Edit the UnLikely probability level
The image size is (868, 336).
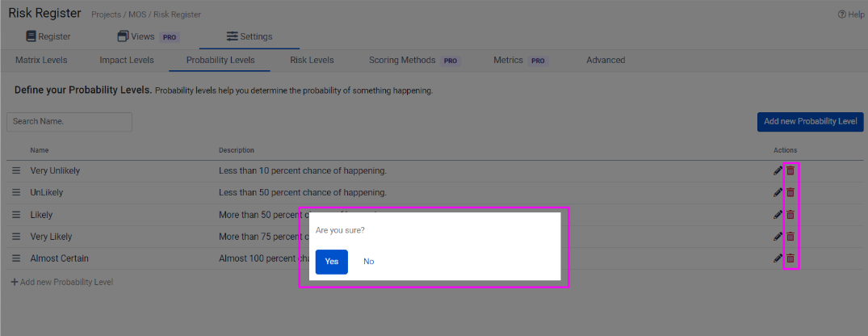[x=778, y=192]
